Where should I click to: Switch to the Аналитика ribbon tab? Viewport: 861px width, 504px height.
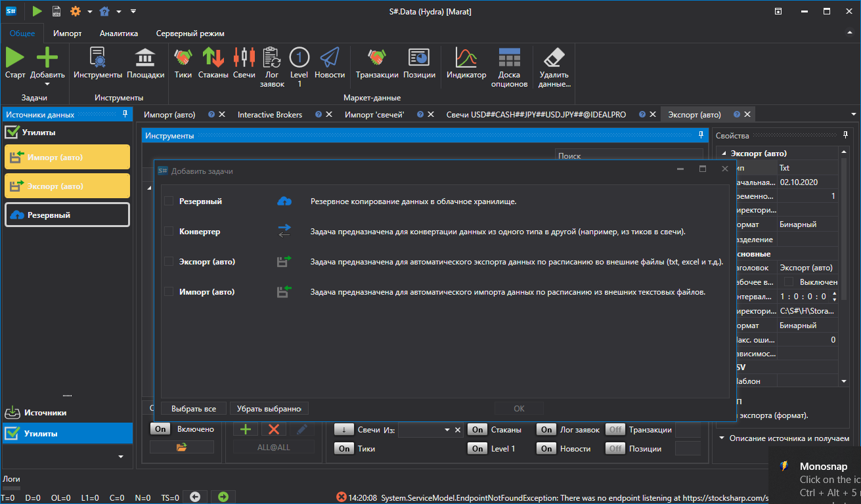pos(119,33)
